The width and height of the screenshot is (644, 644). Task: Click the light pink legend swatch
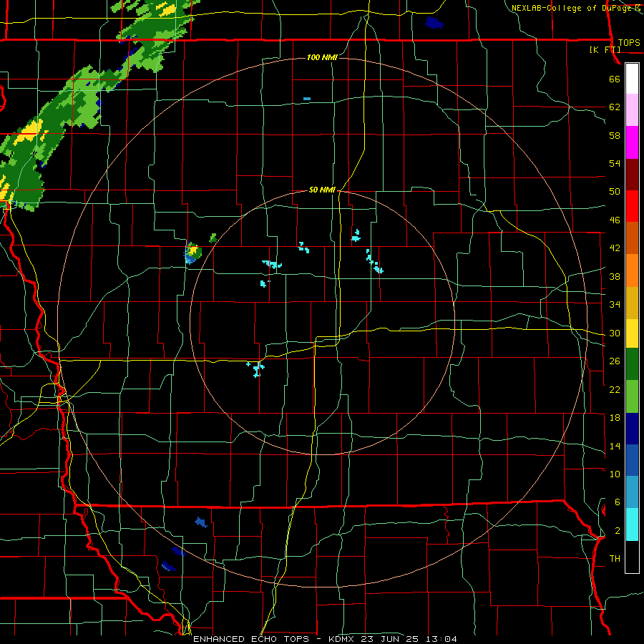(632, 109)
